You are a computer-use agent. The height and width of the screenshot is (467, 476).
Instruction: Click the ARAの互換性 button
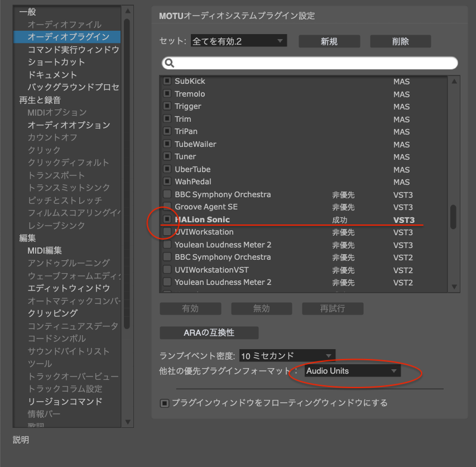pos(209,333)
